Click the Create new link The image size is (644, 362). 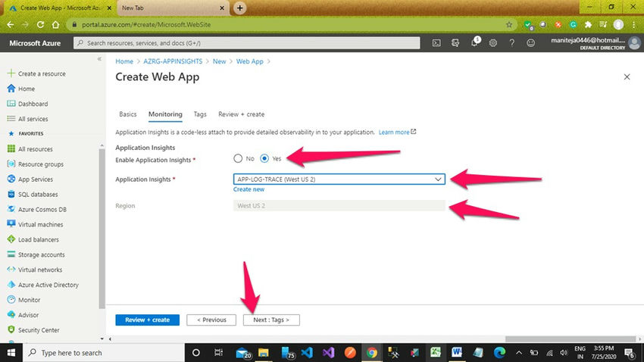coord(249,189)
